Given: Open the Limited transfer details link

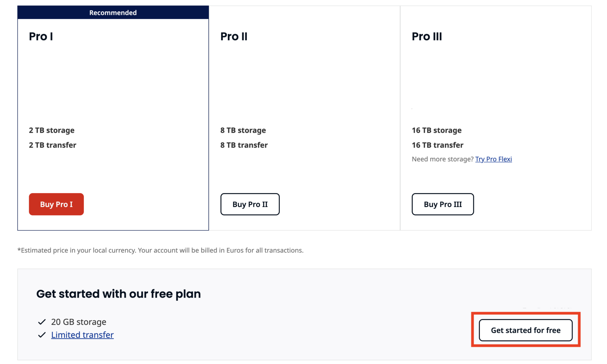Looking at the screenshot, I should pyautogui.click(x=82, y=335).
